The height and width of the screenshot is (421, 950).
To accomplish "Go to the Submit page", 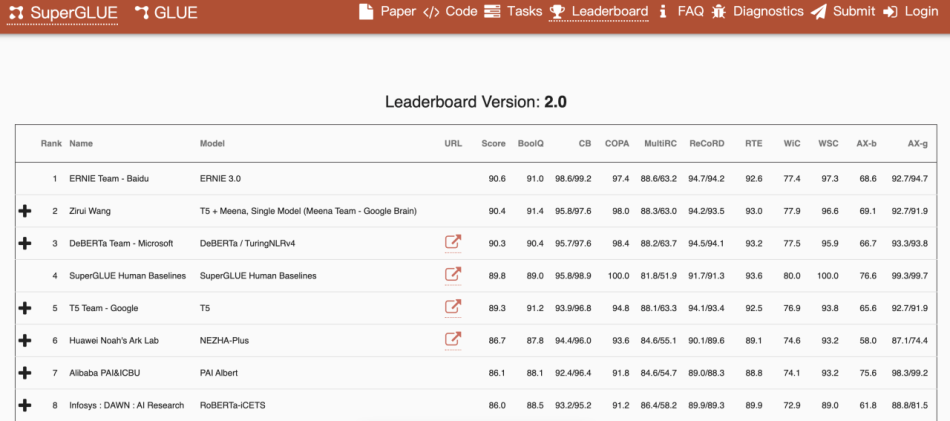I will click(854, 12).
